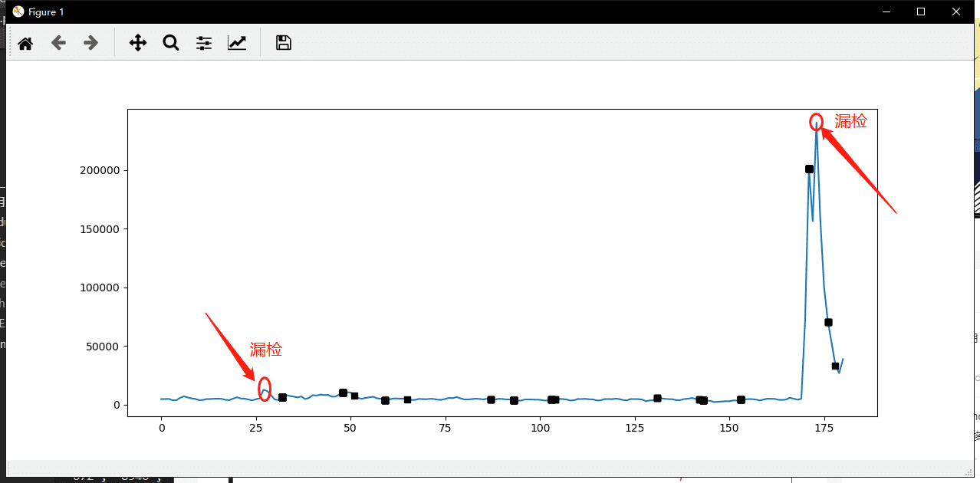Go forward to next view
The width and height of the screenshot is (980, 483).
tap(91, 43)
